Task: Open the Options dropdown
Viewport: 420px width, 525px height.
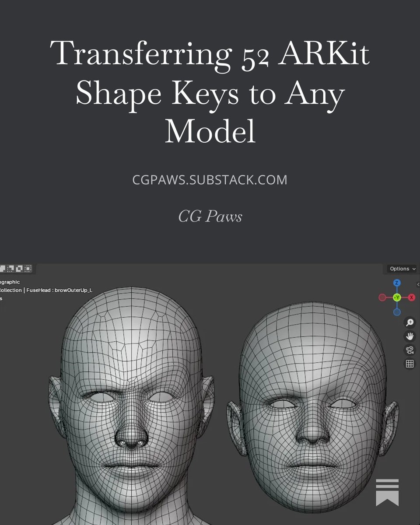Action: (402, 269)
